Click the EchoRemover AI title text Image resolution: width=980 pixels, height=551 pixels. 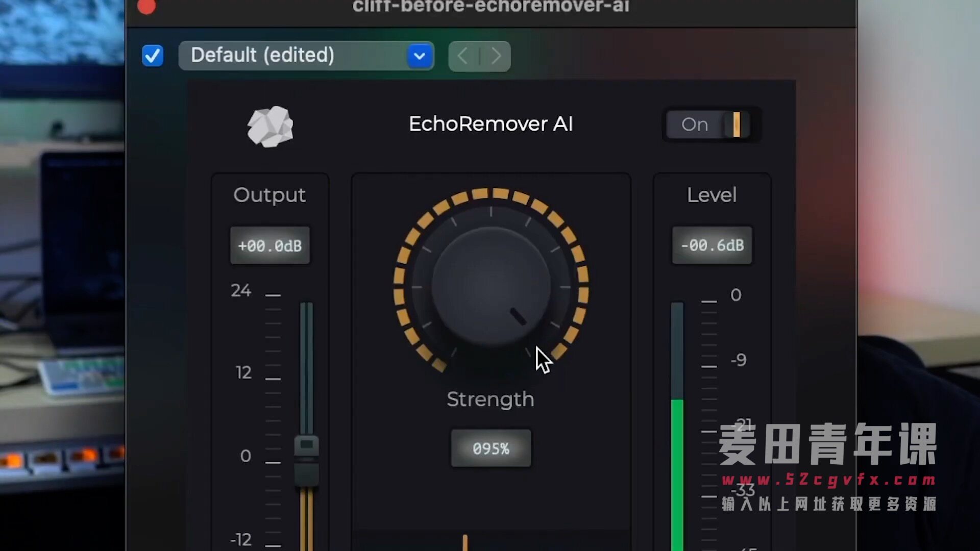click(491, 124)
